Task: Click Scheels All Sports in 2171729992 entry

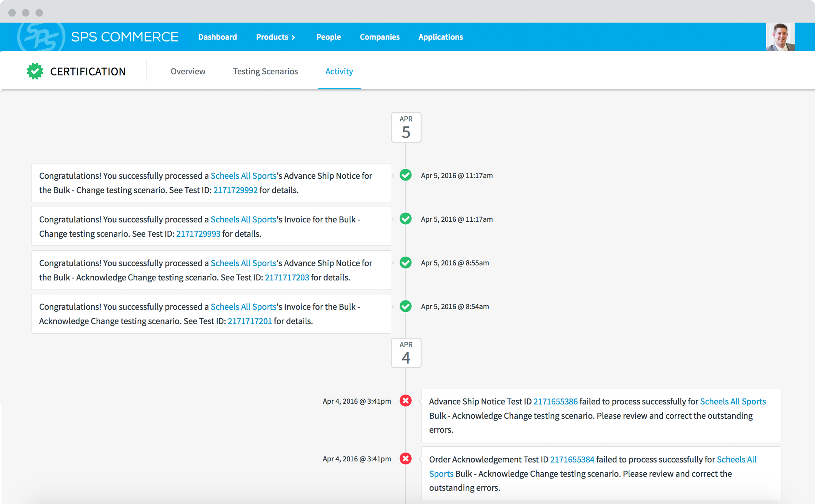Action: (x=243, y=176)
